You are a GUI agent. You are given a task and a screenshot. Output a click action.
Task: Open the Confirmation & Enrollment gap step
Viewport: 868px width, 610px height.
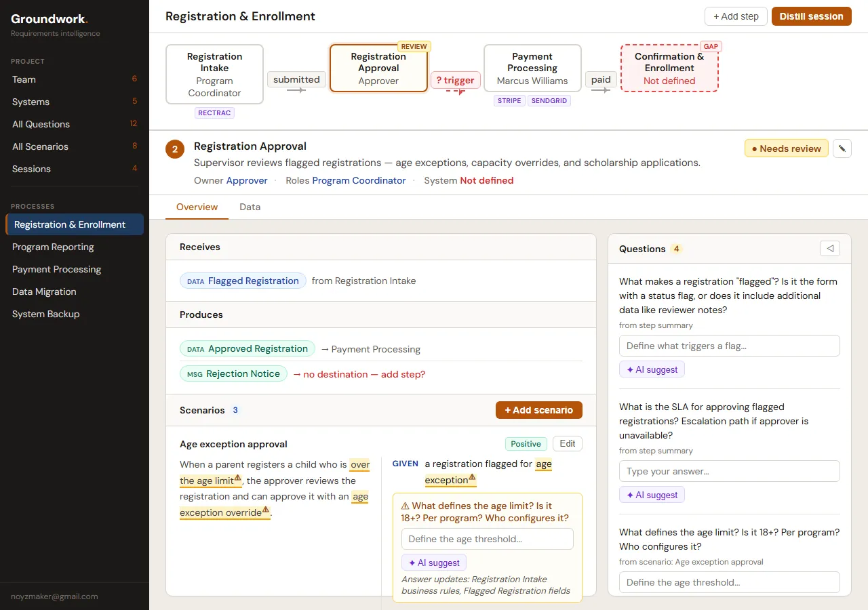[669, 68]
